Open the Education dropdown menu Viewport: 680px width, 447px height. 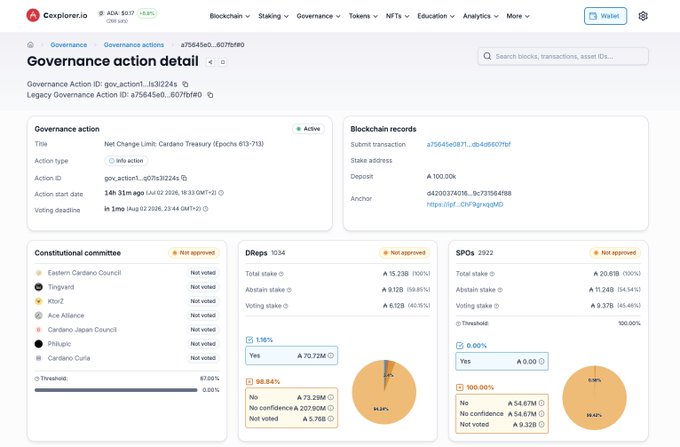[436, 16]
